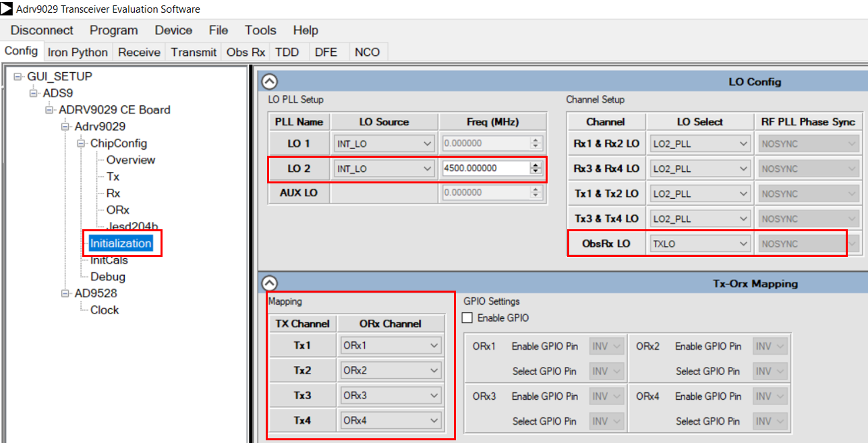Open Rx1 & Rx2 LO Select dropdown
868x443 pixels.
(700, 144)
